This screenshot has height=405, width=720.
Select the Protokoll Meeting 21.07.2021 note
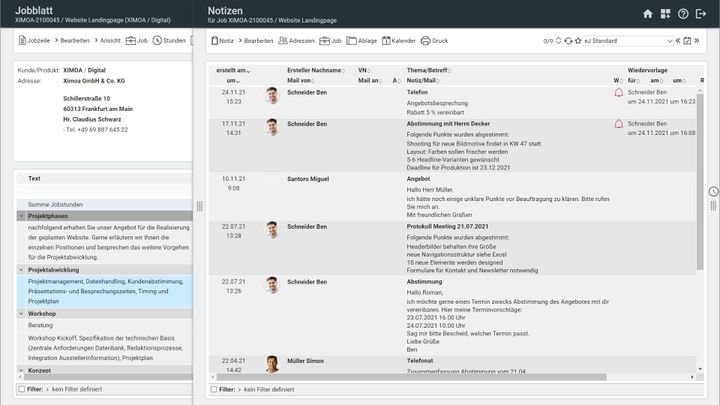(453, 248)
